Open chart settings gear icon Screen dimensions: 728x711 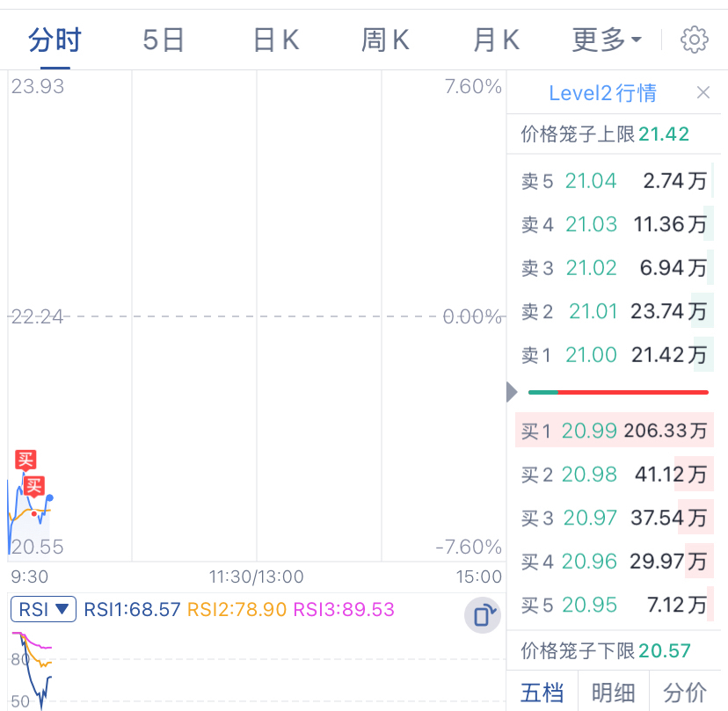click(694, 40)
